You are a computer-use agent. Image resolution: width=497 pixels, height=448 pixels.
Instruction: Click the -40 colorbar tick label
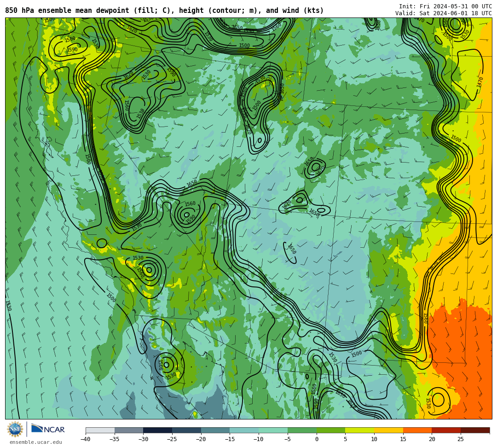[x=85, y=439]
